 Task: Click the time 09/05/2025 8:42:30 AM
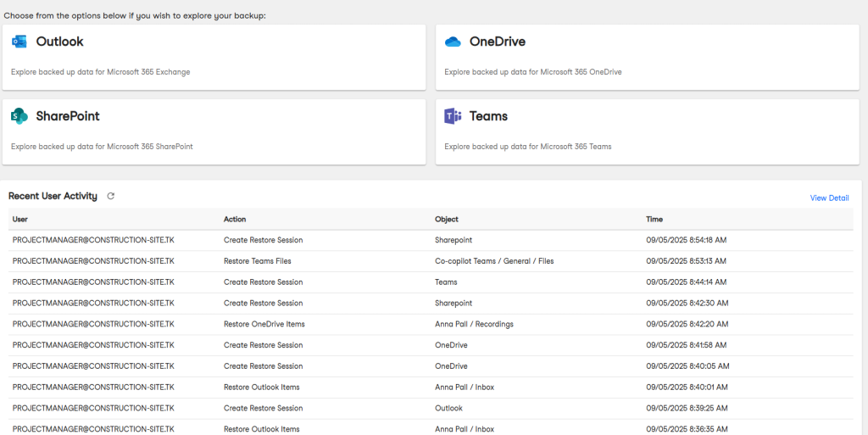click(x=687, y=304)
